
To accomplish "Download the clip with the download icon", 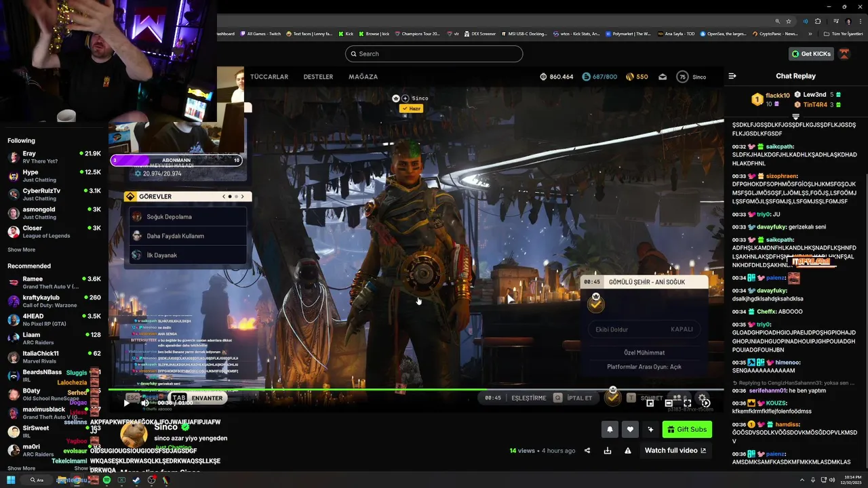I will pyautogui.click(x=608, y=451).
